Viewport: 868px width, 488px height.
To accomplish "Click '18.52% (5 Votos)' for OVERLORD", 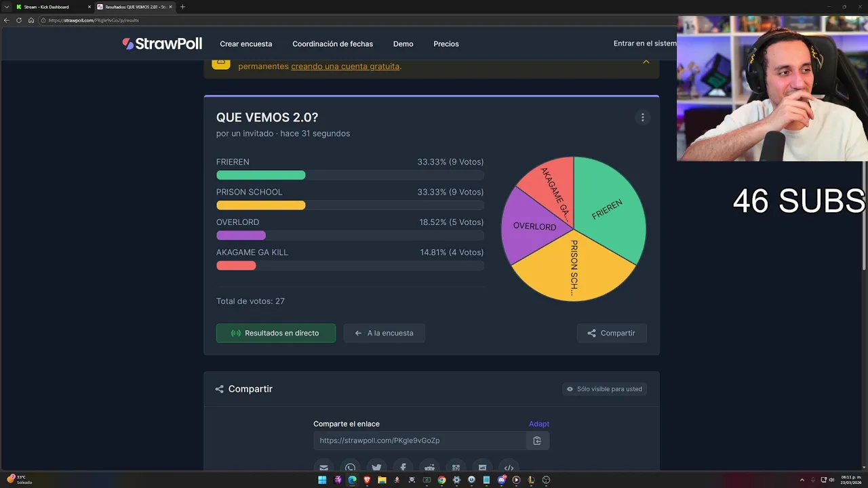I will point(452,222).
